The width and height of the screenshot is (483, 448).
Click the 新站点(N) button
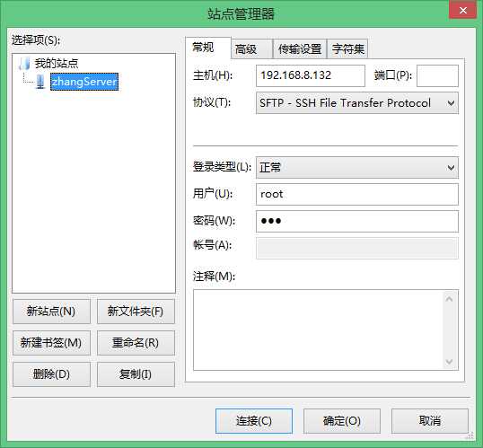(x=51, y=312)
